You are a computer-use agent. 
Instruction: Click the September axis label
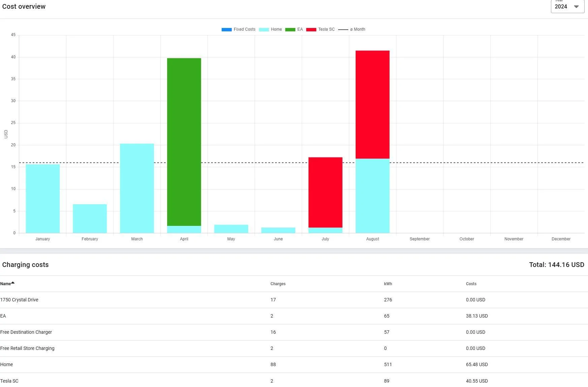[x=420, y=239]
